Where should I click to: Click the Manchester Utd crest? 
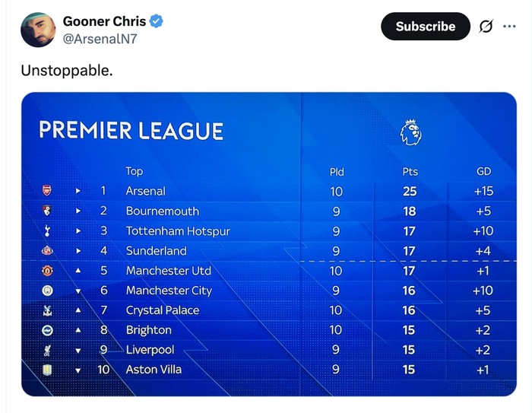coord(47,270)
